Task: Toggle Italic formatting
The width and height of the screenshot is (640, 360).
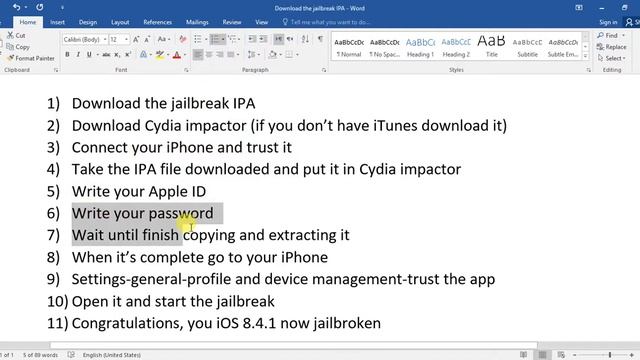Action: pos(78,54)
